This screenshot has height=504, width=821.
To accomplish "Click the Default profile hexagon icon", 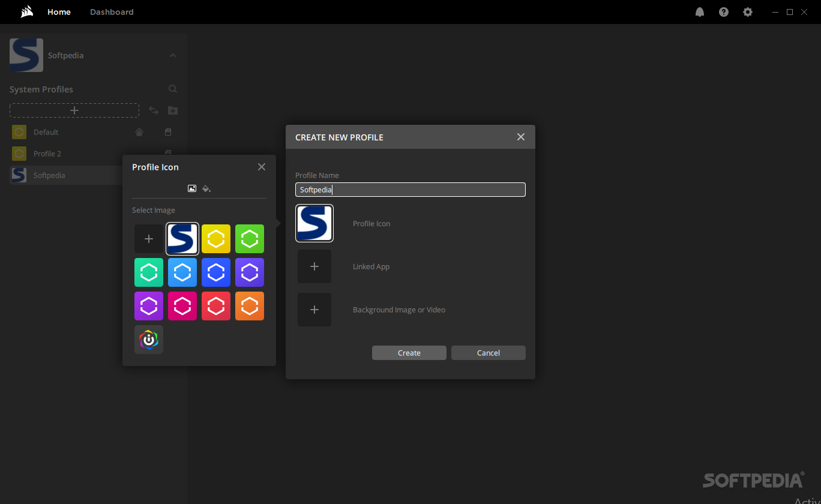I will click(19, 132).
